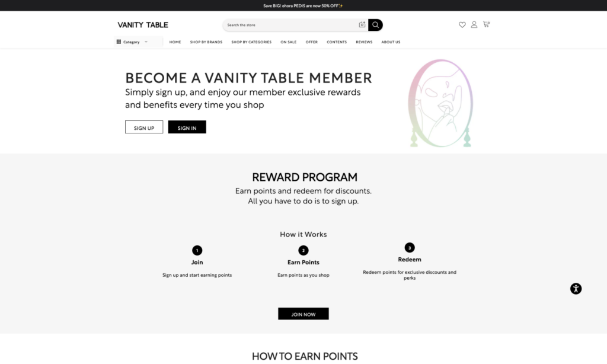Image resolution: width=607 pixels, height=364 pixels.
Task: Click the Sign Up button
Action: coord(144,127)
